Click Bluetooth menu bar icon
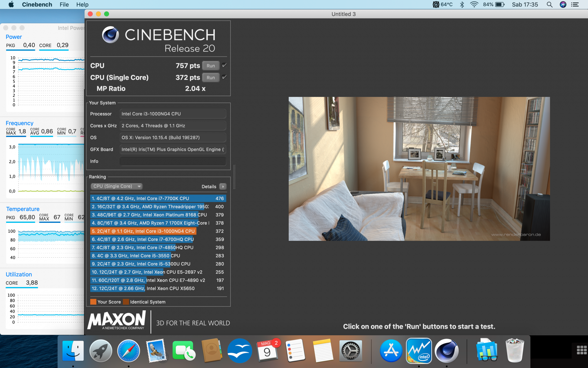This screenshot has height=368, width=588. (x=462, y=4)
